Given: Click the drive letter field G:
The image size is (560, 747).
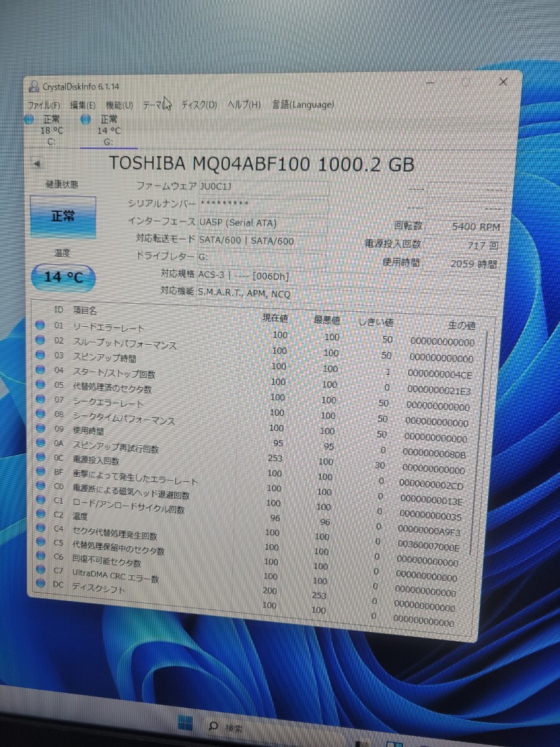Looking at the screenshot, I should click(261, 257).
